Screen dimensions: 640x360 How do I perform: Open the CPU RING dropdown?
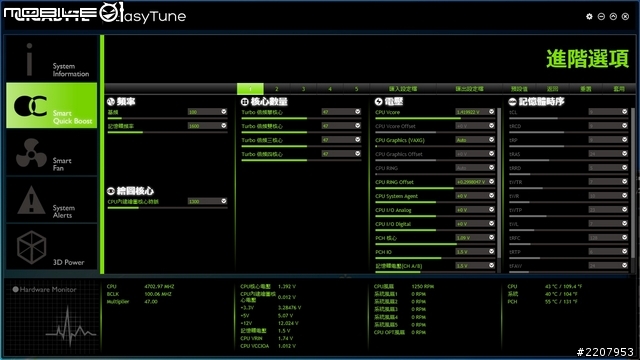pos(491,167)
